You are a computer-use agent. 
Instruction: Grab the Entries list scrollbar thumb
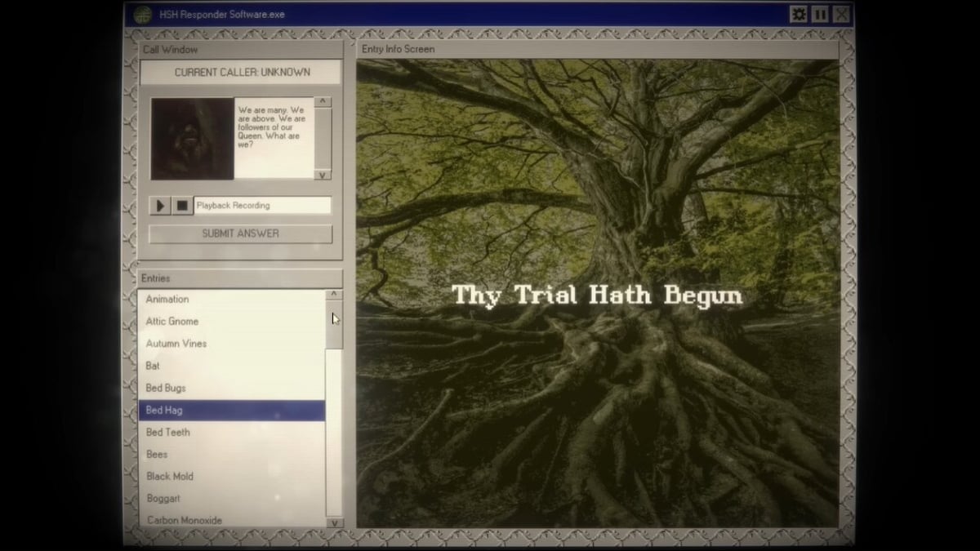[x=334, y=324]
